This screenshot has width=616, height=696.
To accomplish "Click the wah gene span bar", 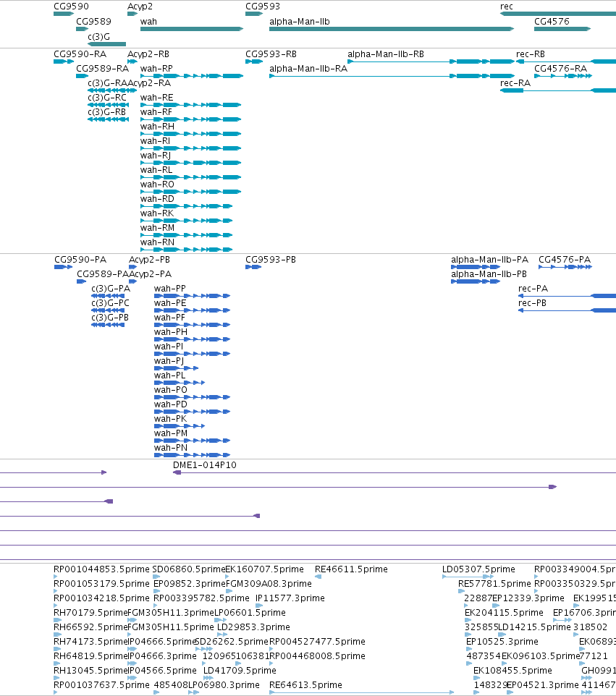I will [x=192, y=29].
